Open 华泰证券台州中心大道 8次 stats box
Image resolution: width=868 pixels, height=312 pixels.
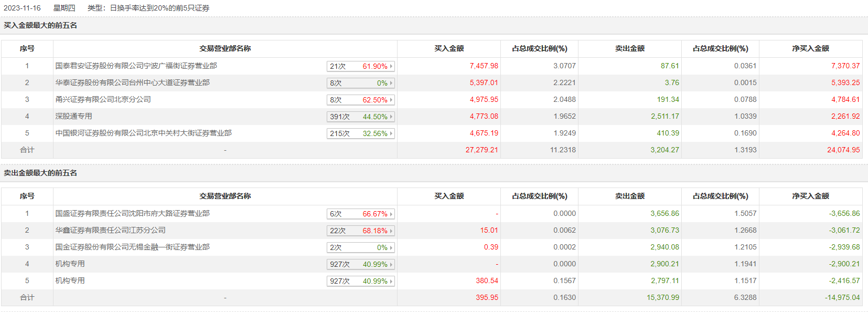[x=360, y=83]
